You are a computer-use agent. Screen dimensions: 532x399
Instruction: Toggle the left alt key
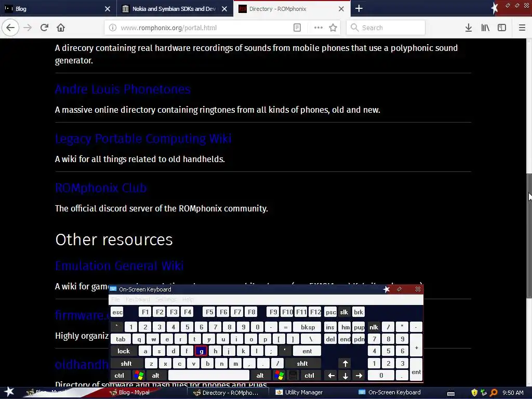[x=155, y=376]
